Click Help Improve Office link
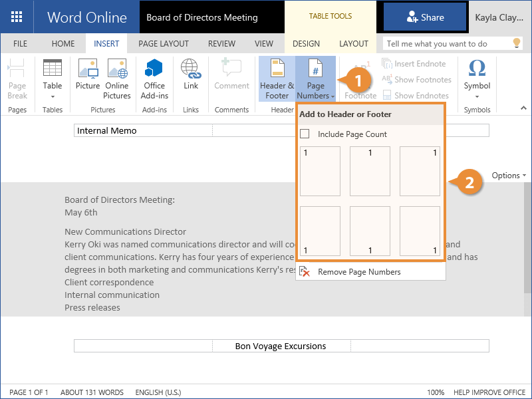This screenshot has height=399, width=532. coord(490,392)
